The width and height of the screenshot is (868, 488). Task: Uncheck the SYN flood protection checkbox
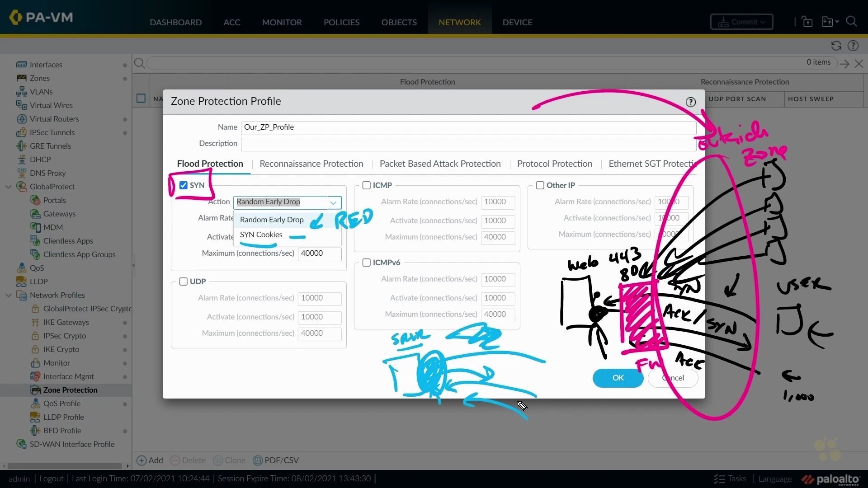click(x=184, y=185)
